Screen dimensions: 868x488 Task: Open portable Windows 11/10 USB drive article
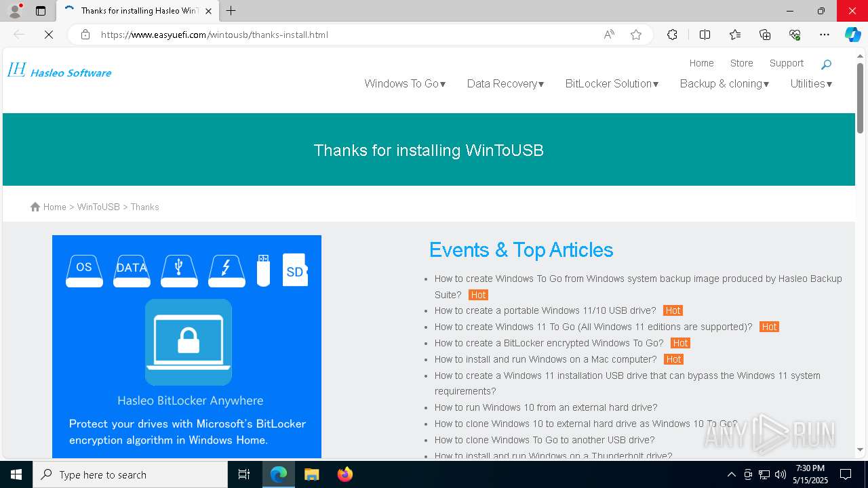pyautogui.click(x=545, y=310)
